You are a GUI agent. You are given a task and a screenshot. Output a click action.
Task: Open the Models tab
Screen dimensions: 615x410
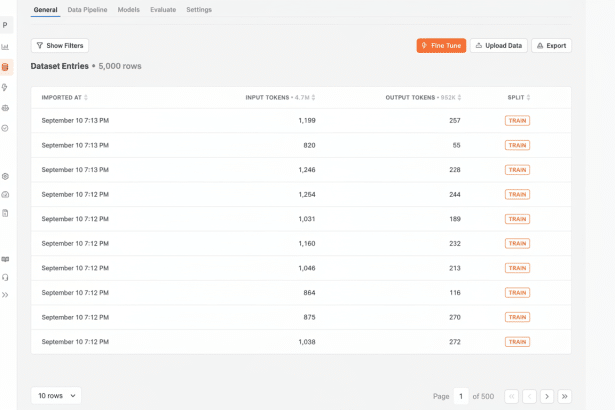[x=129, y=10]
